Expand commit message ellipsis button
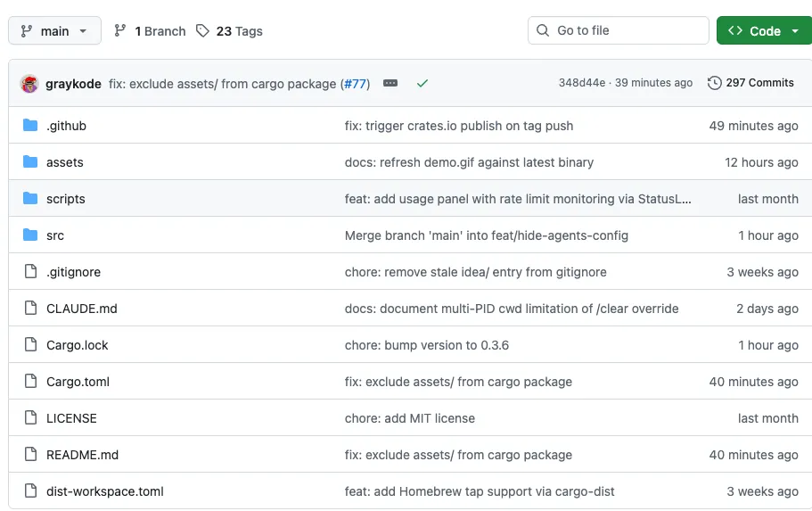 pos(390,83)
